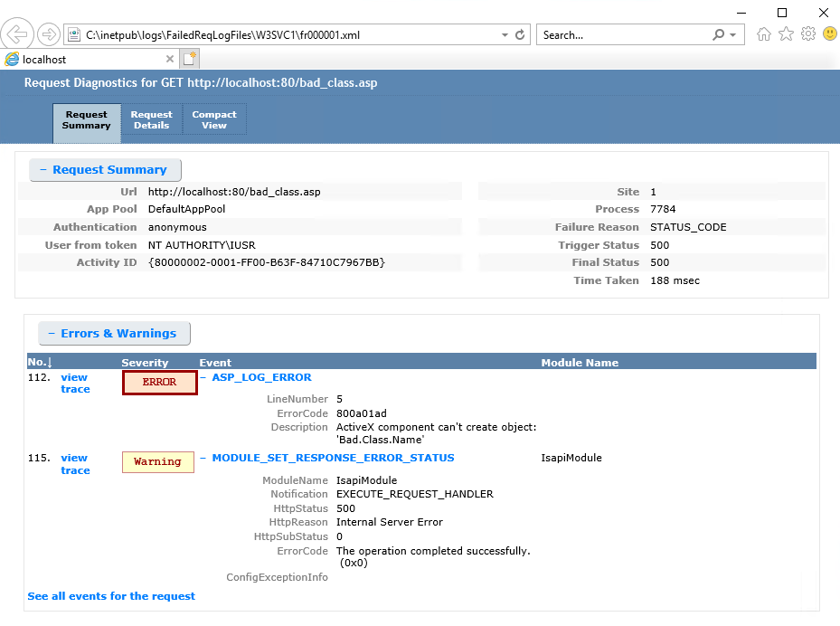
Task: Refresh the page using the reload icon
Action: click(x=520, y=35)
